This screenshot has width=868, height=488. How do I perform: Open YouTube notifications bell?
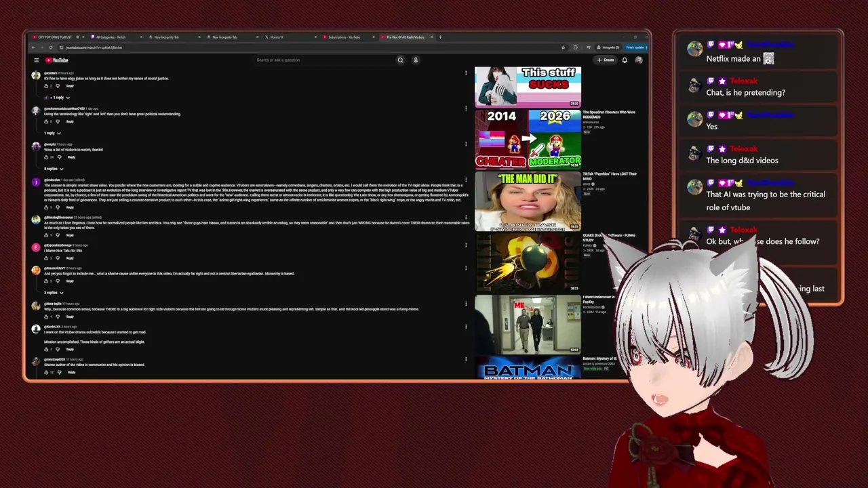pos(625,60)
